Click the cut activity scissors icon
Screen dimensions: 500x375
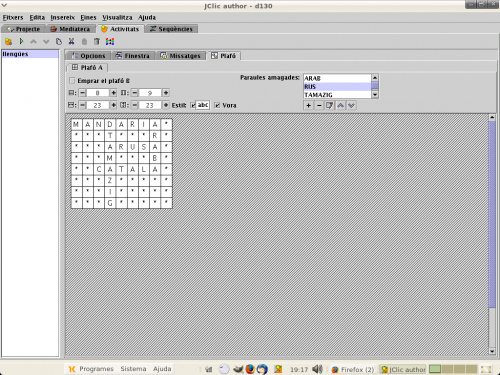point(71,41)
